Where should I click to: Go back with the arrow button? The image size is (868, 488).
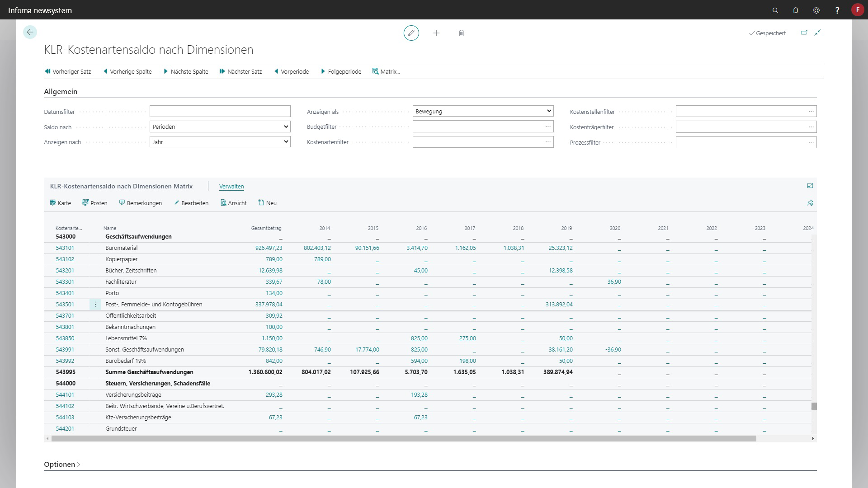30,32
